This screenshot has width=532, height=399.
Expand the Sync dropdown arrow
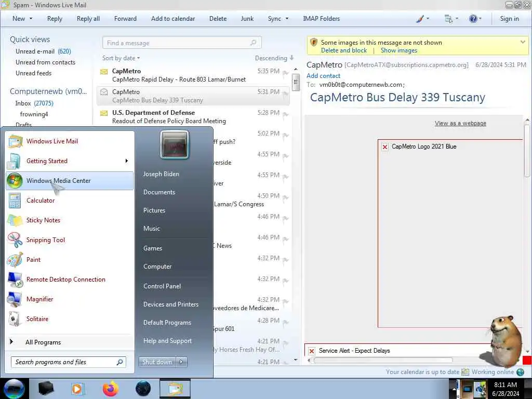click(x=287, y=19)
